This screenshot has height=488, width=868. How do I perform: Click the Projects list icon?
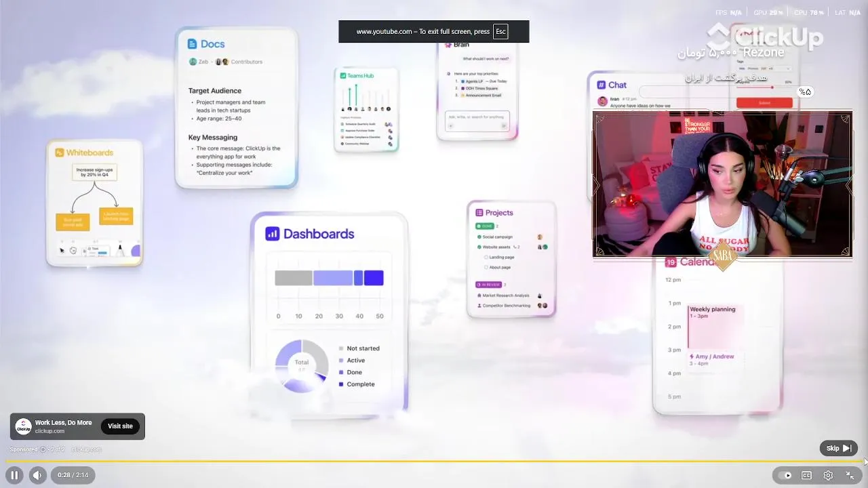[479, 212]
